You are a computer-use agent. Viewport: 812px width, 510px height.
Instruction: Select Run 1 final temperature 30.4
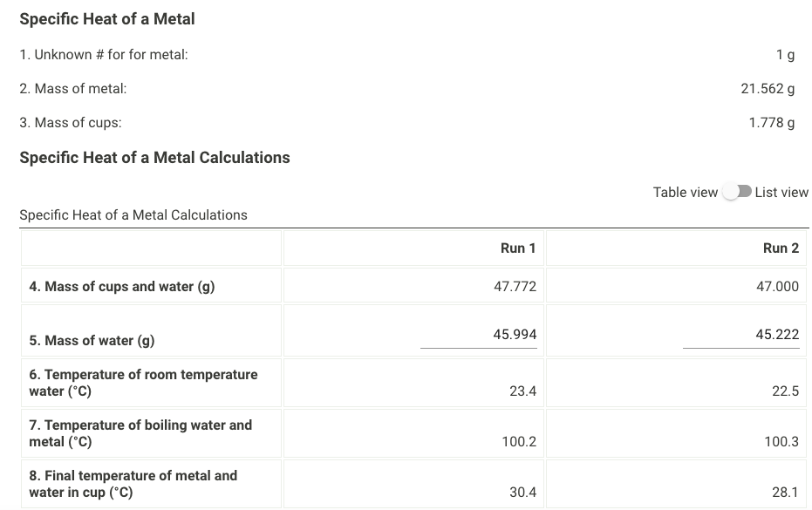pyautogui.click(x=522, y=492)
